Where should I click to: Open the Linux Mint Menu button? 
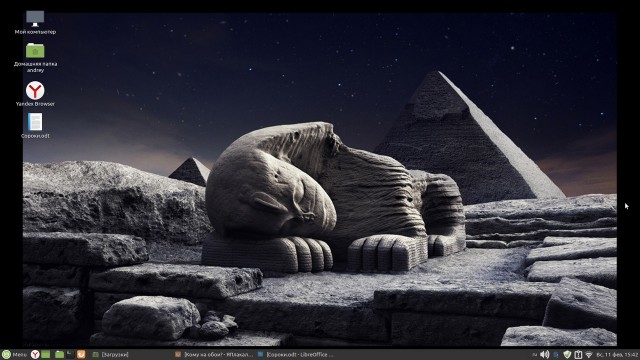point(14,354)
